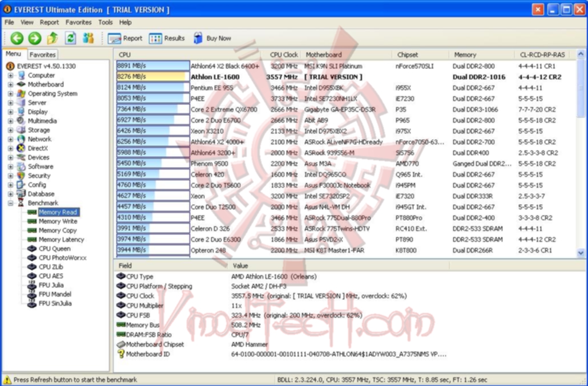Open the Report toolbar button
588x386 pixels.
(125, 38)
